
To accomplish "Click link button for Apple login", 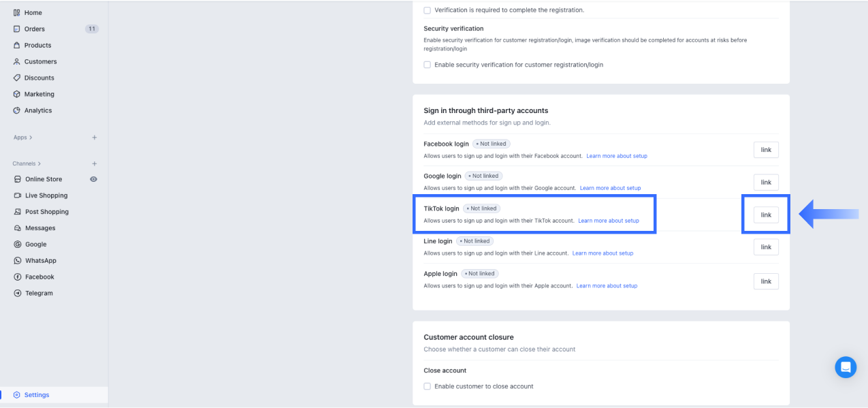I will 766,281.
